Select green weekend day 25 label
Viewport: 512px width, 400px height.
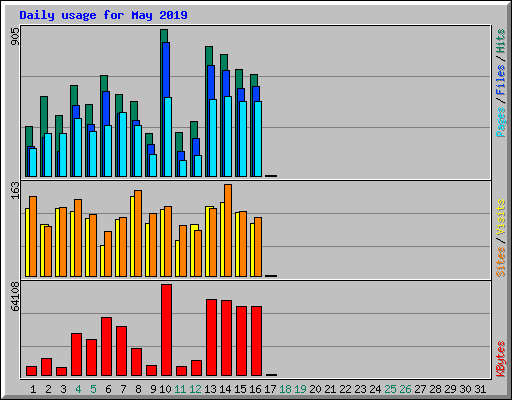click(390, 389)
